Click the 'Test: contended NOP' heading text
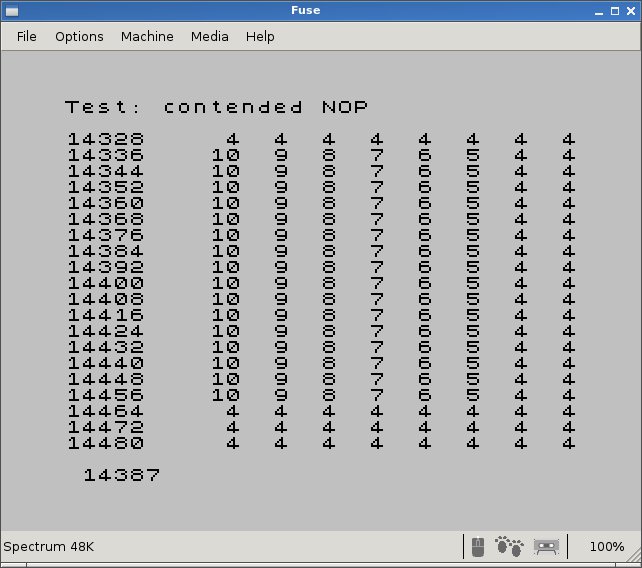 pyautogui.click(x=216, y=107)
